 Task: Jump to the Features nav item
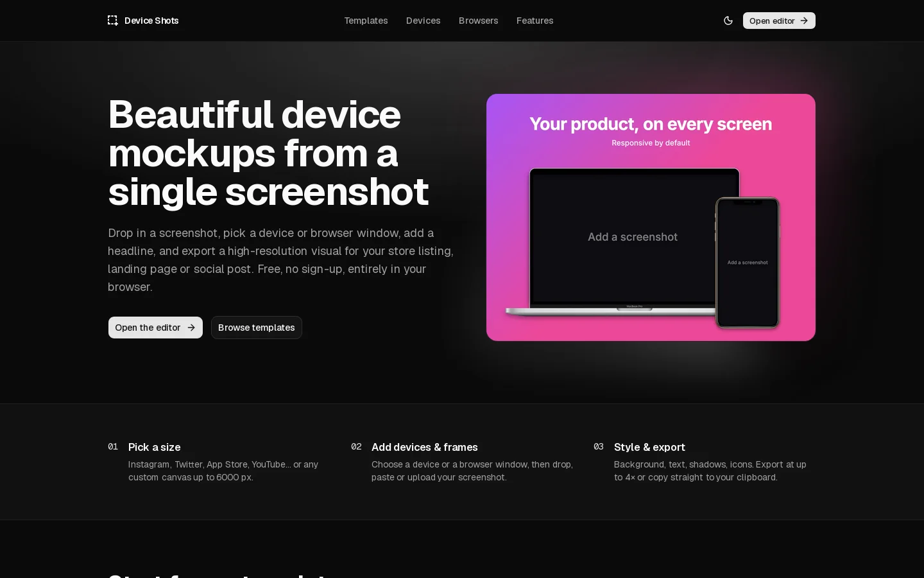point(535,21)
